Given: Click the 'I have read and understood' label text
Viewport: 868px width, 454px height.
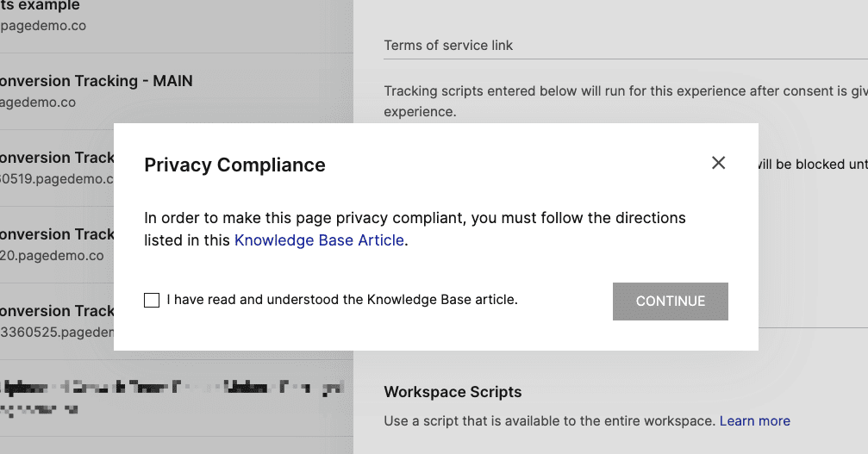Looking at the screenshot, I should pos(342,300).
